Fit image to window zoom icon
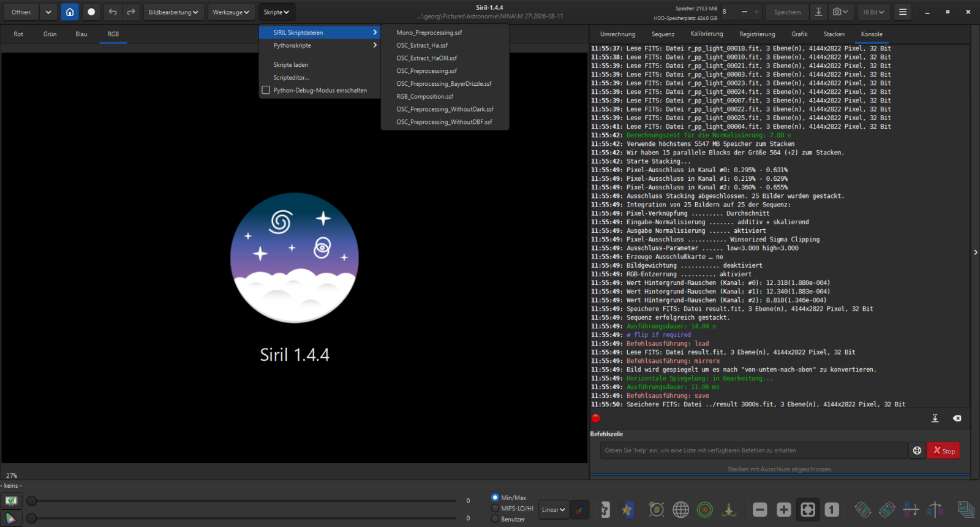 tap(808, 510)
